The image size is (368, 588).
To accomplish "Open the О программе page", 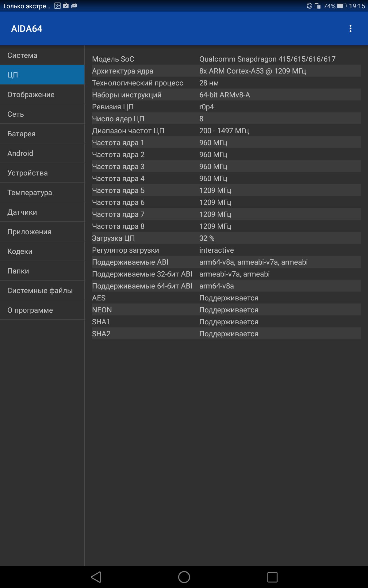I will [x=42, y=310].
